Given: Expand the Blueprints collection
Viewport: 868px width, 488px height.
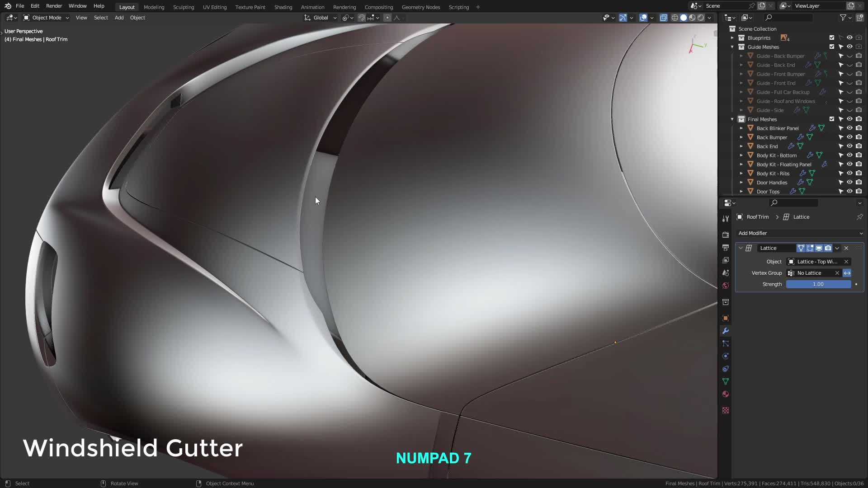Looking at the screenshot, I should (x=732, y=38).
